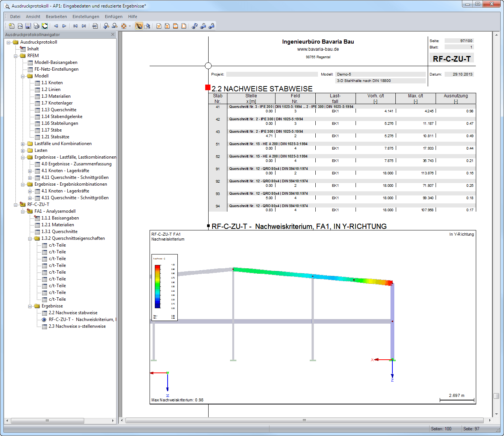Click the navigator's horizontal scrollbar thumb
Viewport: 504px width, 436px height.
click(47, 421)
